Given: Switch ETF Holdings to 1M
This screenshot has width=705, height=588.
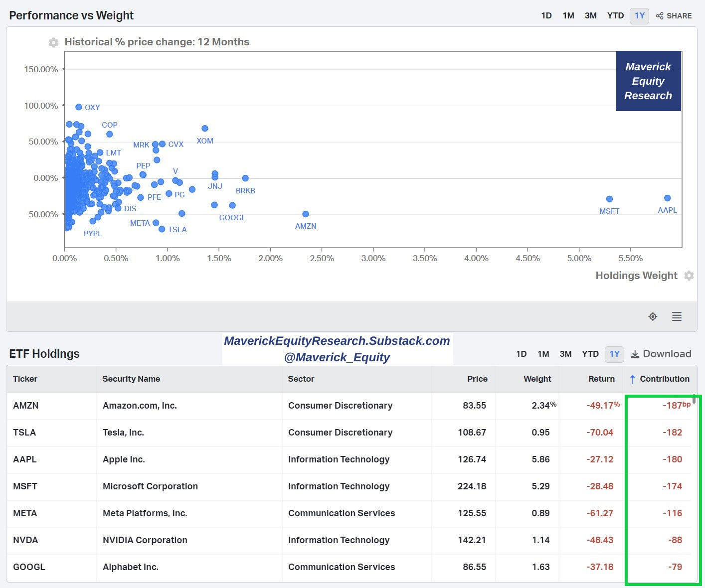Looking at the screenshot, I should [x=543, y=354].
